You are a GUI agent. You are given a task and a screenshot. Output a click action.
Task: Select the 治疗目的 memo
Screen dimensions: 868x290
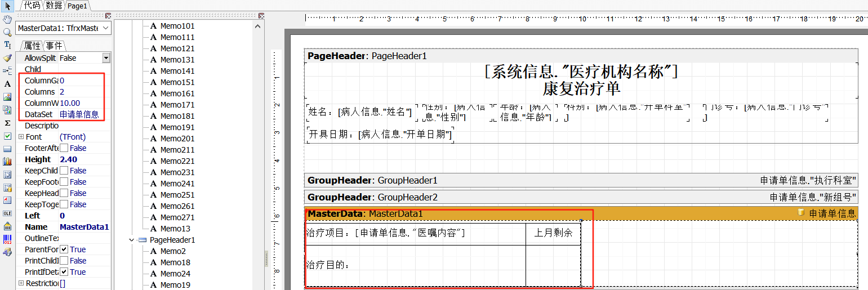pos(415,266)
